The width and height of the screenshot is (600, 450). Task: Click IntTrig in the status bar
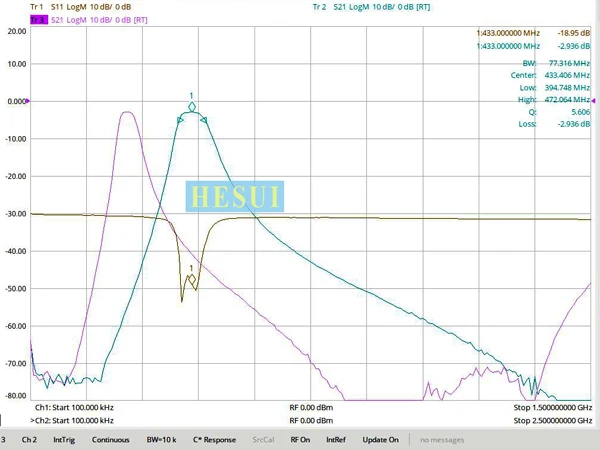coord(64,440)
